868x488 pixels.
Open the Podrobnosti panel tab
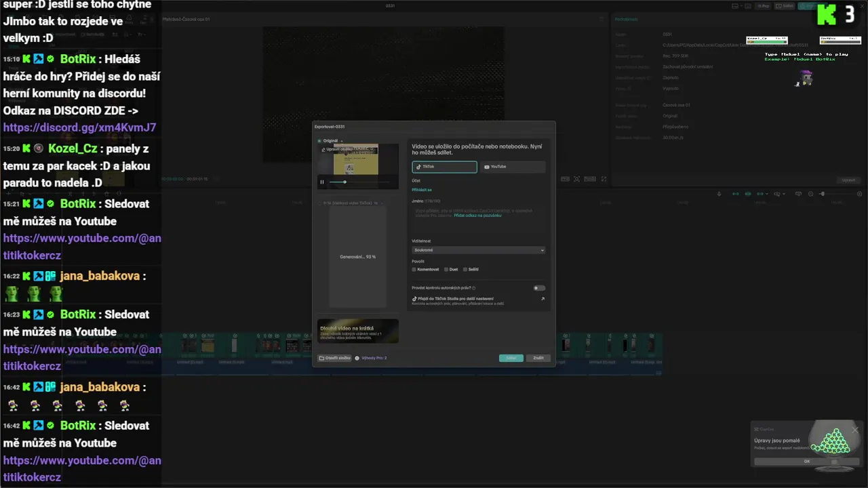coord(625,19)
